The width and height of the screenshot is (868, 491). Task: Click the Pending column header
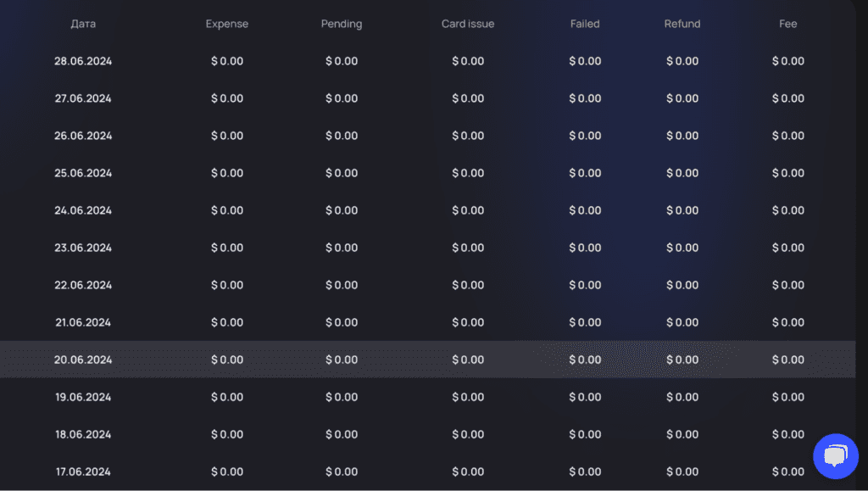click(342, 24)
